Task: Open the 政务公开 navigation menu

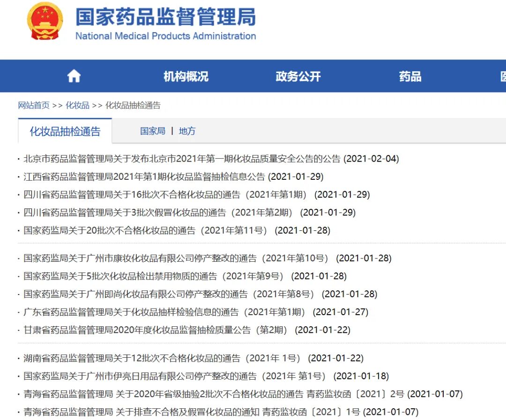Action: [298, 76]
